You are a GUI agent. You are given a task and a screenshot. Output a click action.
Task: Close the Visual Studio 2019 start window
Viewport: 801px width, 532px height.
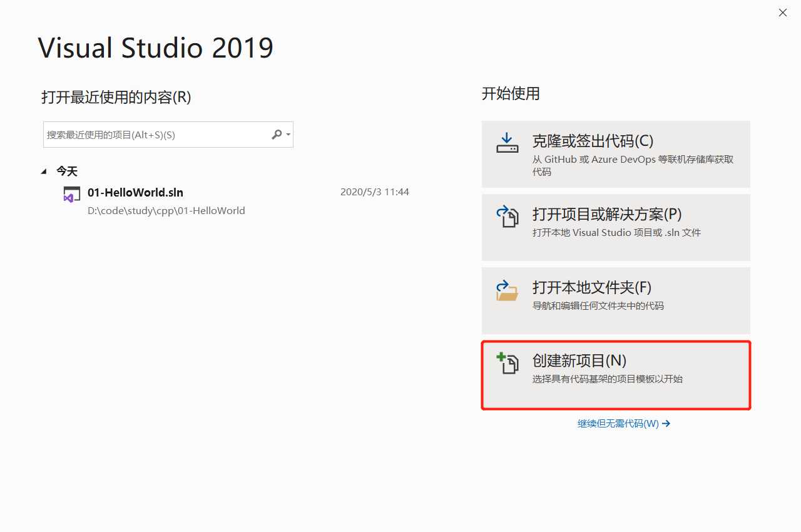pyautogui.click(x=783, y=13)
